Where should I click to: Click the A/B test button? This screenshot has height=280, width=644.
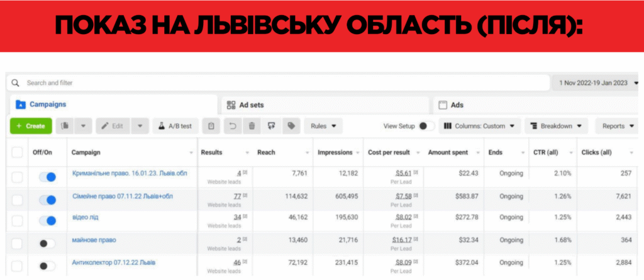point(175,126)
